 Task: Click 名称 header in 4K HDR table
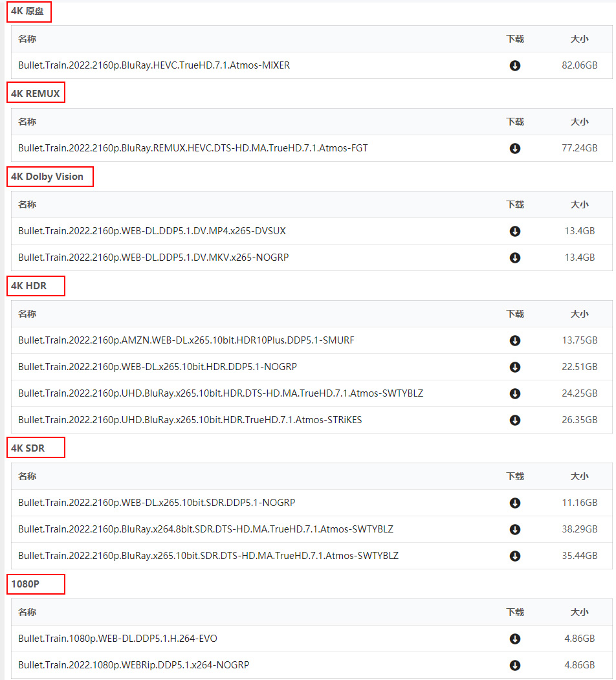tap(27, 314)
